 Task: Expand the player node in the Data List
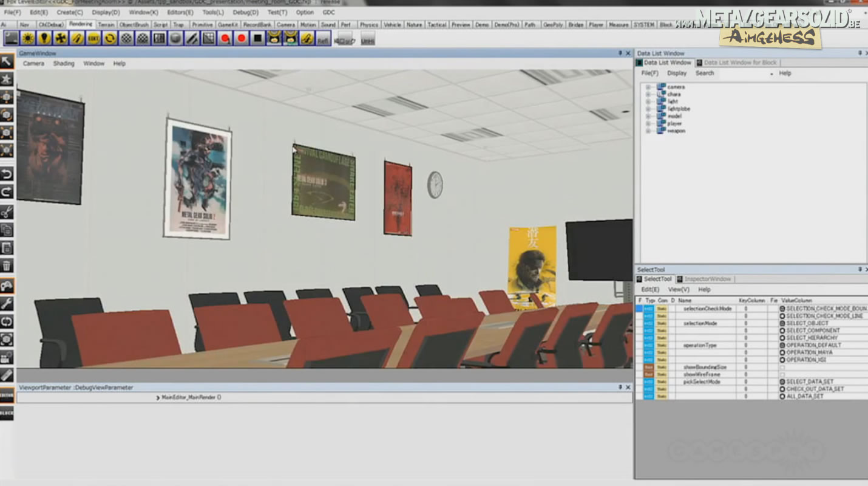point(648,123)
